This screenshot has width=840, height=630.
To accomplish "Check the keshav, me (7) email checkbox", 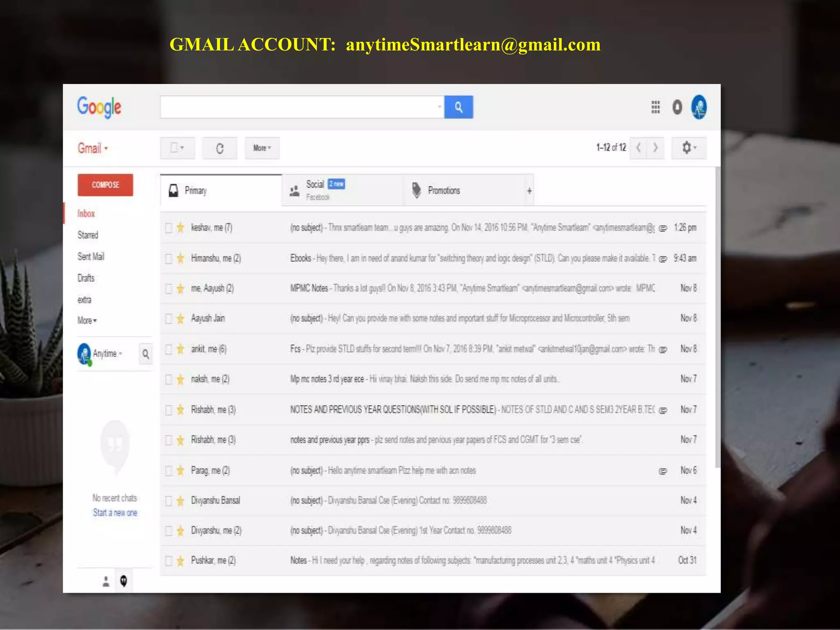I will point(169,228).
